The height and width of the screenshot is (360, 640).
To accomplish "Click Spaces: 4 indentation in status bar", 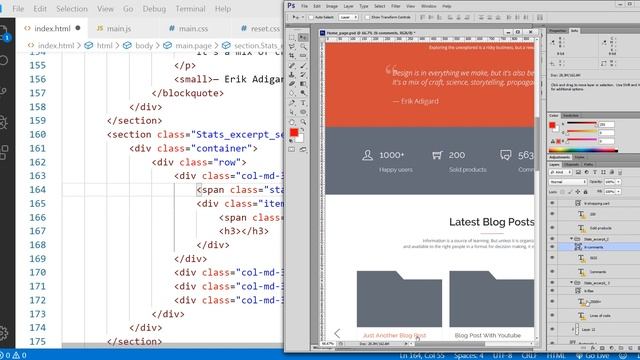I will coord(469,356).
